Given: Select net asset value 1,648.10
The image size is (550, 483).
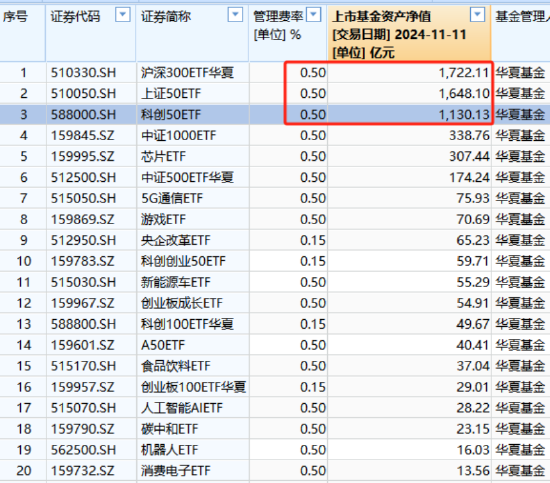Looking at the screenshot, I should tap(464, 94).
